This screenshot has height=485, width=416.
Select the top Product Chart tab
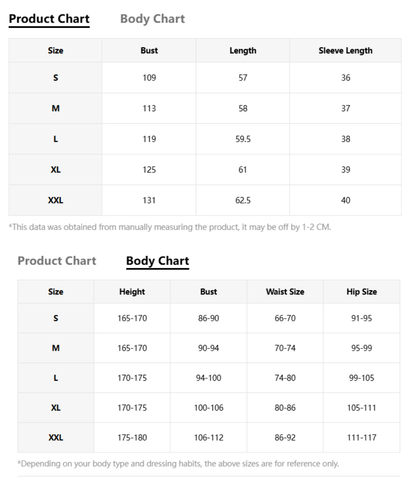click(x=49, y=19)
